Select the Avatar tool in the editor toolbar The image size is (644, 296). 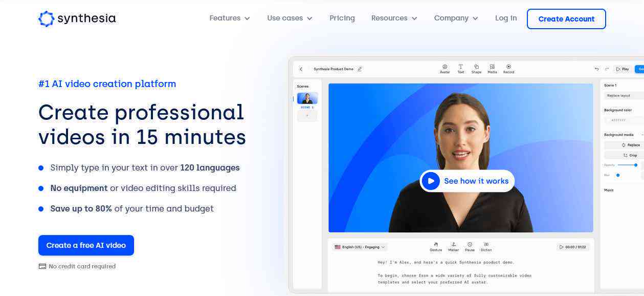click(445, 69)
